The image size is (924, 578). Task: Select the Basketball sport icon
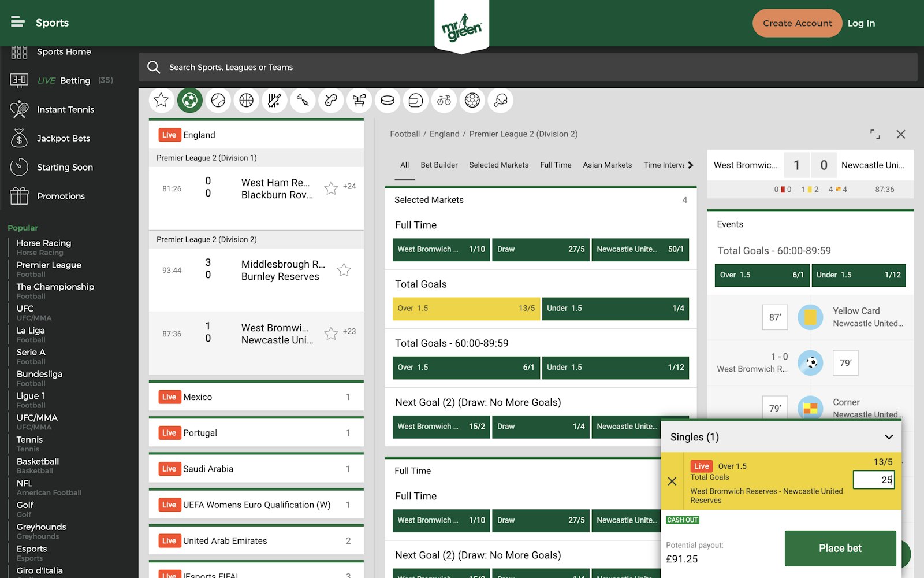pos(246,100)
